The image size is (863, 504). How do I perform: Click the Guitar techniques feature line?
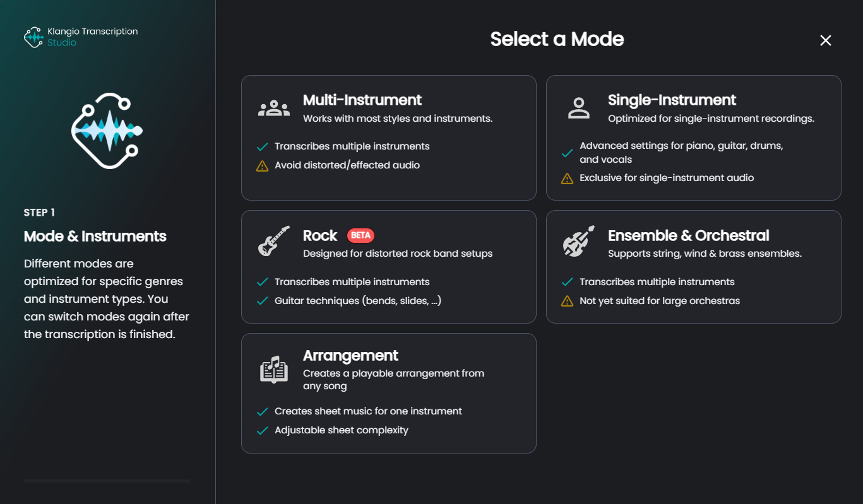358,301
